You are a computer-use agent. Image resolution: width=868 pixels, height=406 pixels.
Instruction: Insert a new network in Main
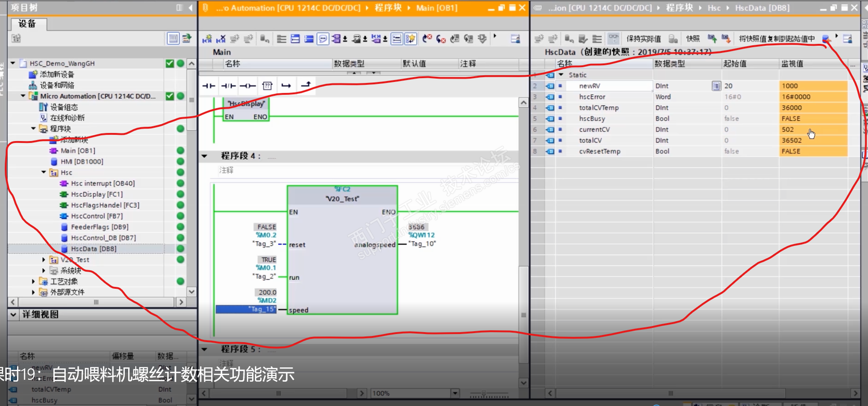[207, 39]
